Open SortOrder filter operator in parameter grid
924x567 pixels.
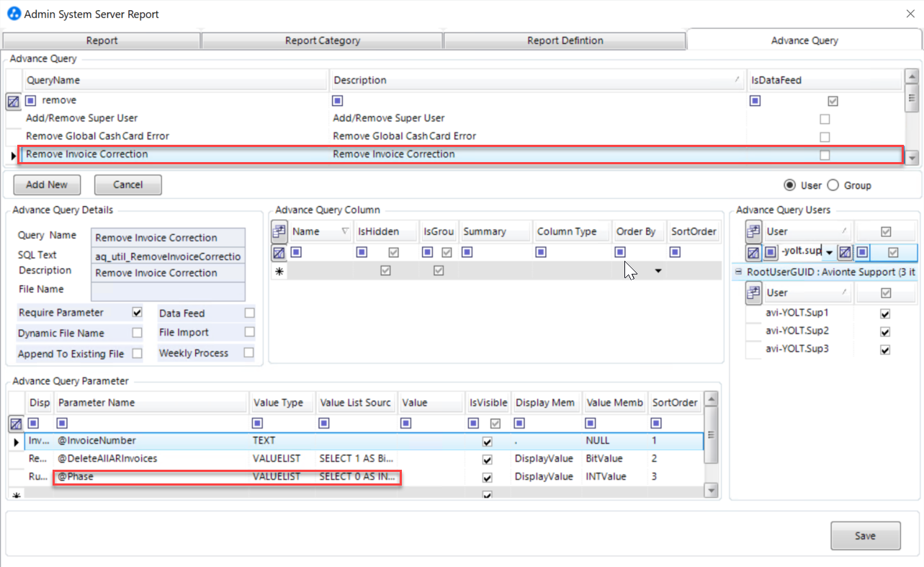click(657, 423)
